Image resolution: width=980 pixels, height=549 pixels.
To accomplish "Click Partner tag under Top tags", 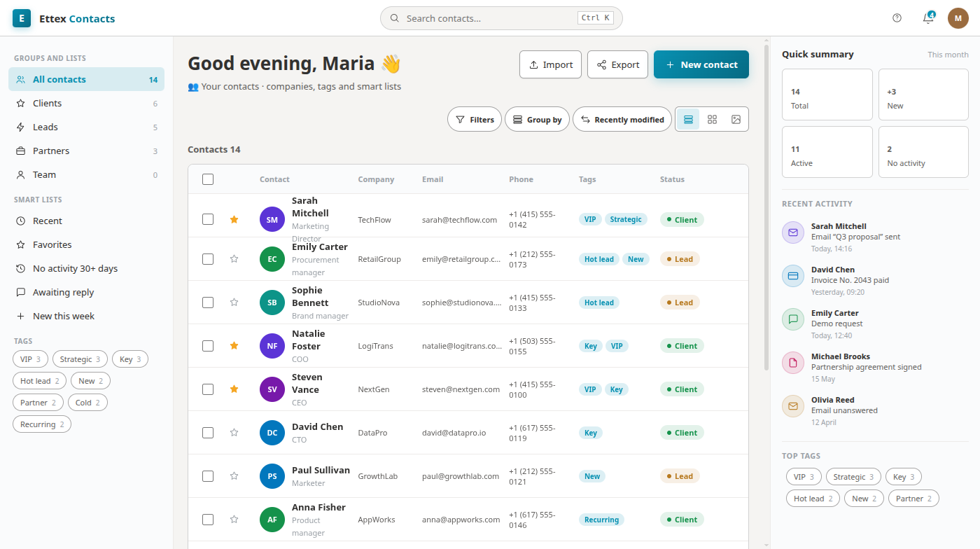I will click(x=913, y=499).
